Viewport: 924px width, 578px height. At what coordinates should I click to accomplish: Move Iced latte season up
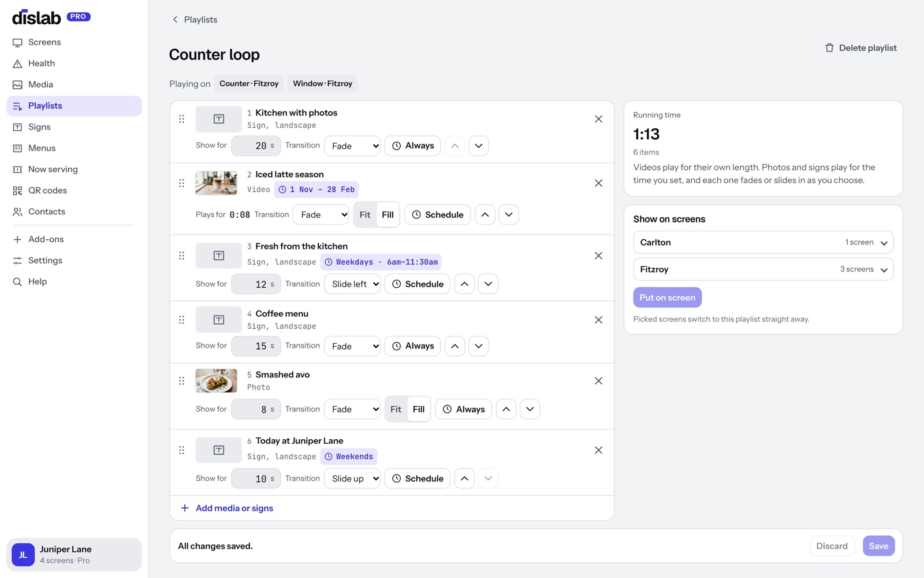click(x=485, y=215)
